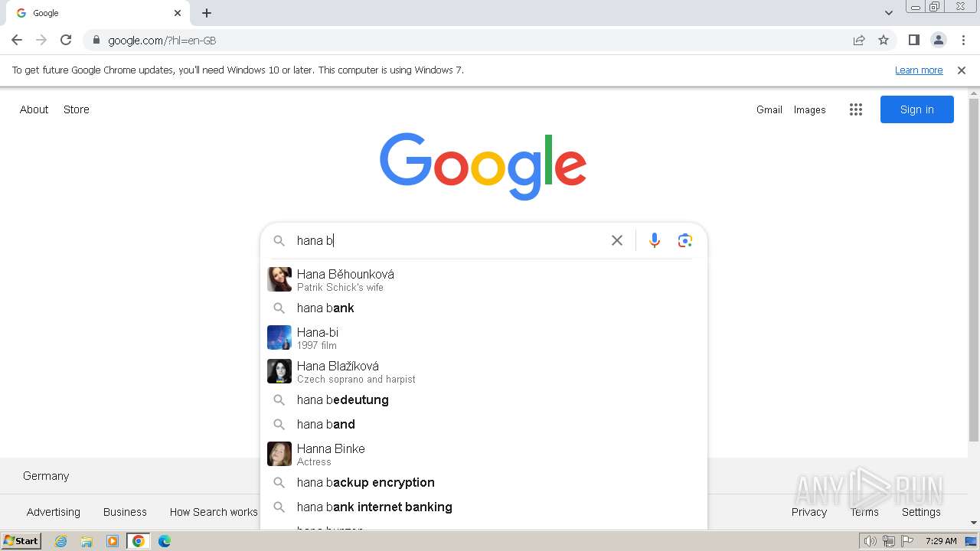Open Windows Explorer folder taskbar icon

pyautogui.click(x=87, y=541)
